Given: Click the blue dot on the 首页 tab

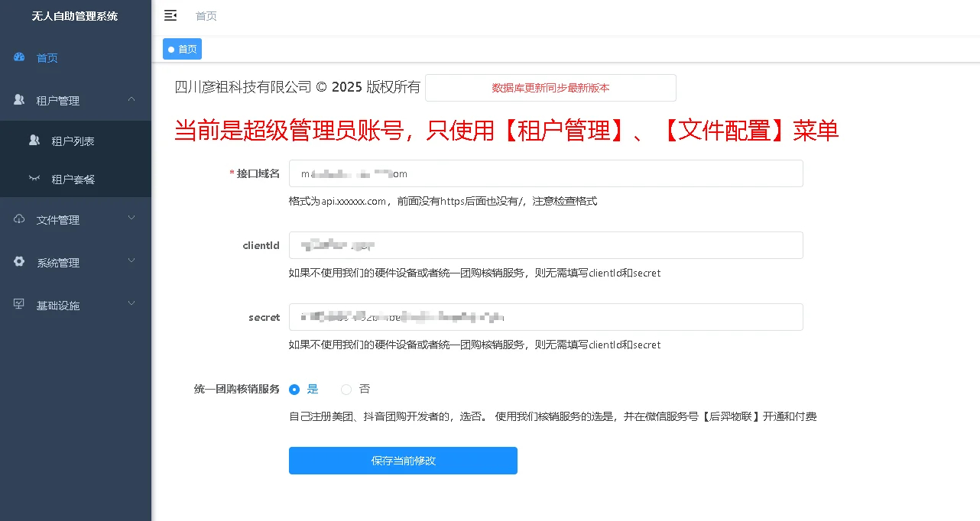Looking at the screenshot, I should (170, 49).
